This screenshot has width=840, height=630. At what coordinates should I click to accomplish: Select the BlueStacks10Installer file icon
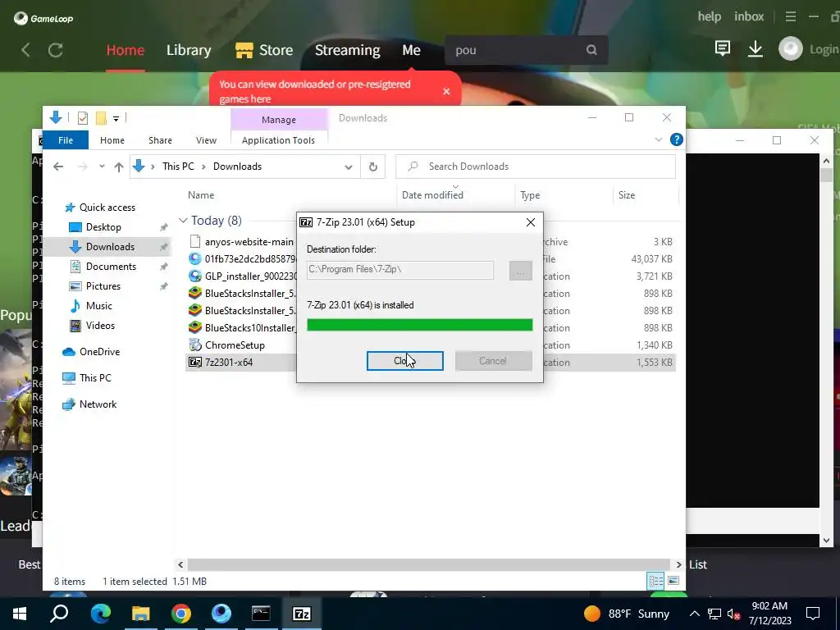195,327
